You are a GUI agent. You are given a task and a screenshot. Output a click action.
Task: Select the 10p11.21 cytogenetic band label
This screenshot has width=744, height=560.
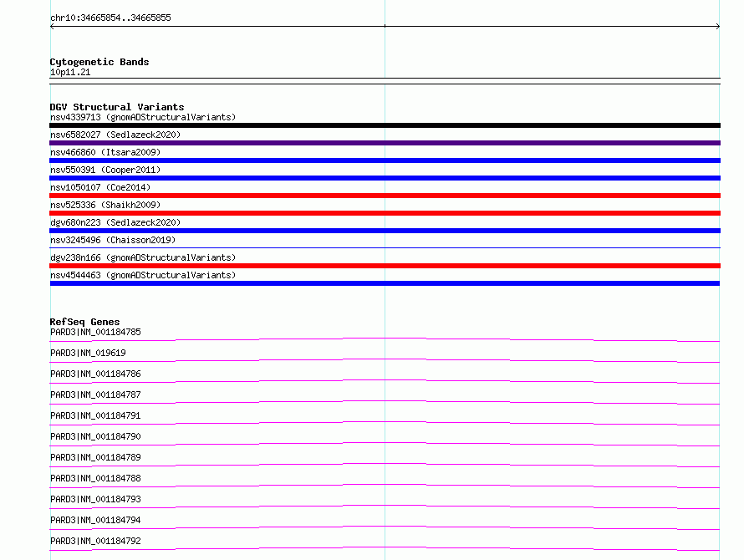tap(70, 72)
